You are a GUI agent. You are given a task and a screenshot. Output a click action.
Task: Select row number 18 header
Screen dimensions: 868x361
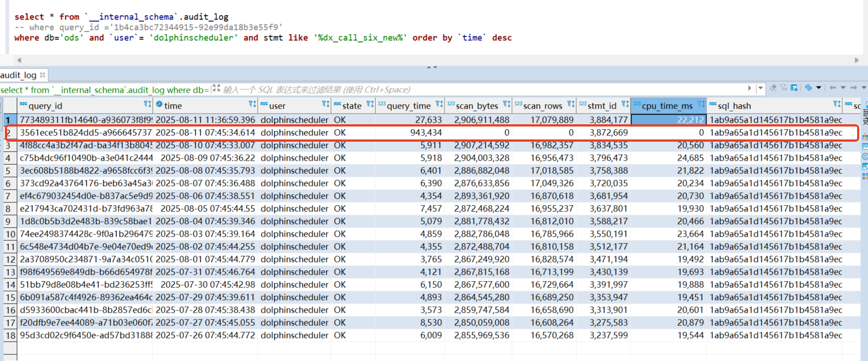point(10,335)
